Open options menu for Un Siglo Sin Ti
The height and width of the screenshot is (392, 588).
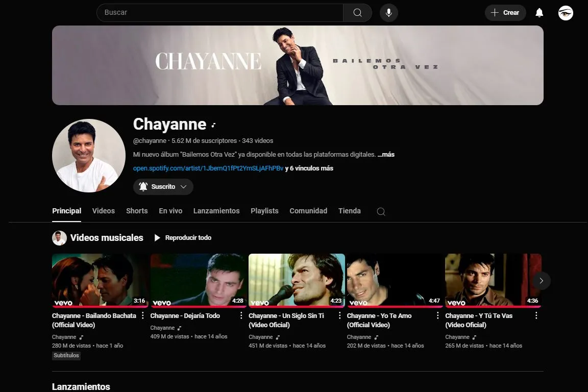click(x=340, y=316)
